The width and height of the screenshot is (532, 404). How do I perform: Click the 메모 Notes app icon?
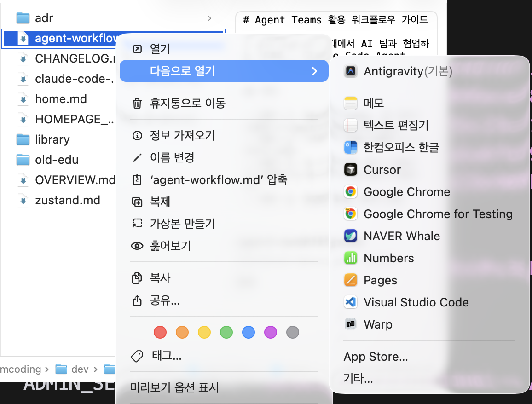351,103
